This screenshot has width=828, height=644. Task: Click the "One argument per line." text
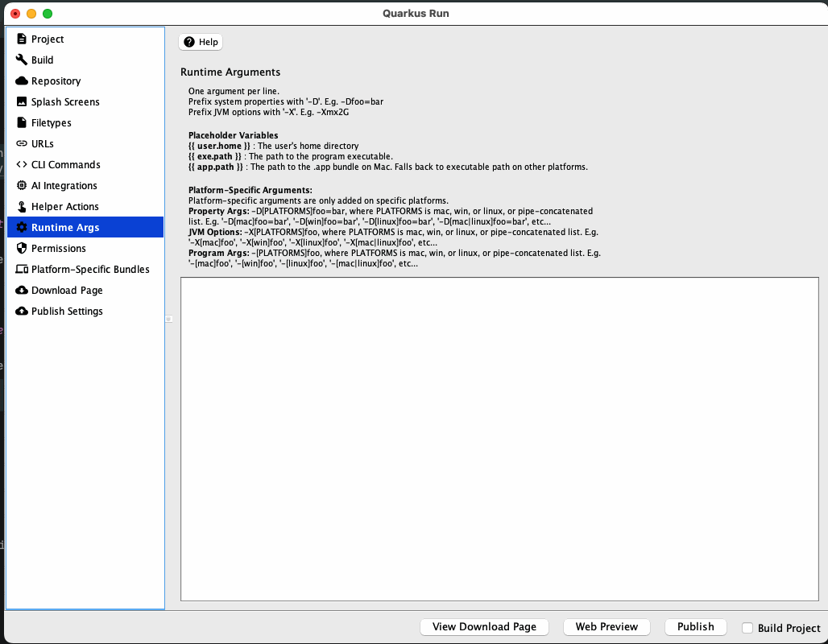(234, 91)
